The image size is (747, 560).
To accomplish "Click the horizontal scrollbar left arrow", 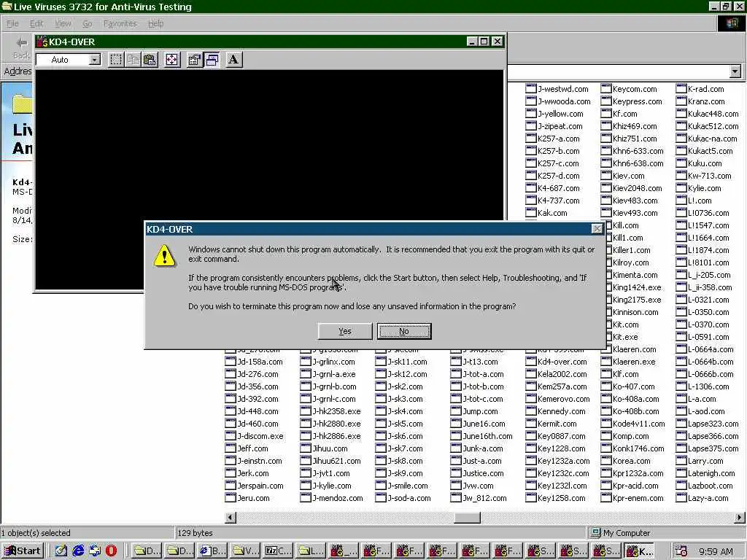I will tap(230, 517).
